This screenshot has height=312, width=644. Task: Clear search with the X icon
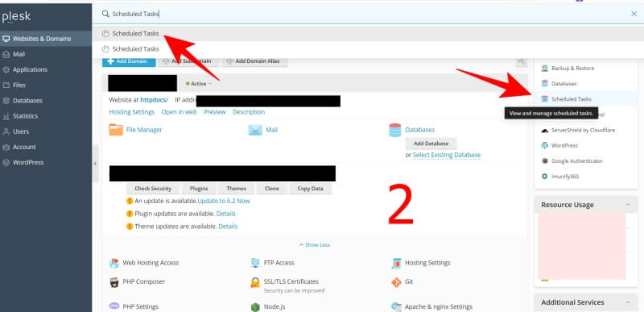click(634, 14)
